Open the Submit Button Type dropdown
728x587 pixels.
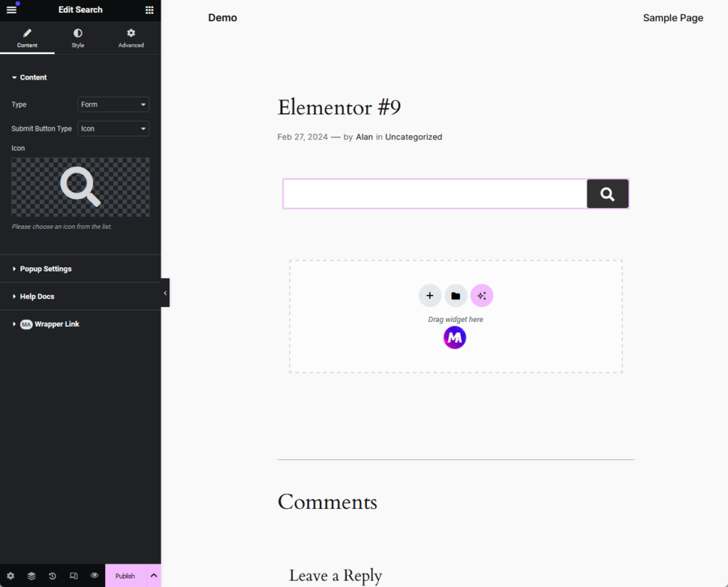point(113,129)
